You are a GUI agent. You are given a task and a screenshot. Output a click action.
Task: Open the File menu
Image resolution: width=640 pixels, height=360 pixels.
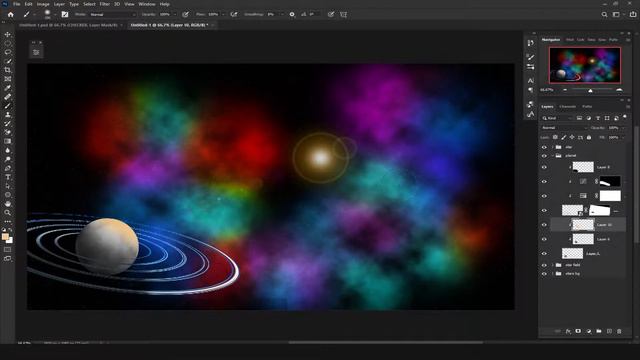tap(17, 4)
